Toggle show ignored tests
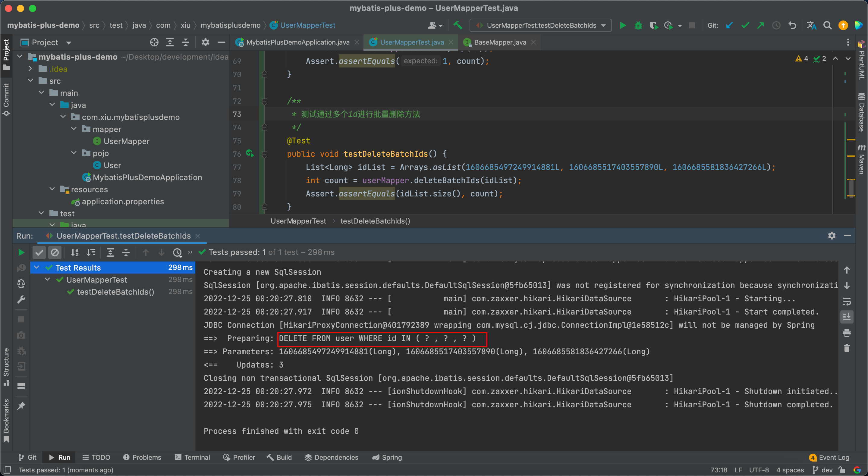 [x=55, y=252]
